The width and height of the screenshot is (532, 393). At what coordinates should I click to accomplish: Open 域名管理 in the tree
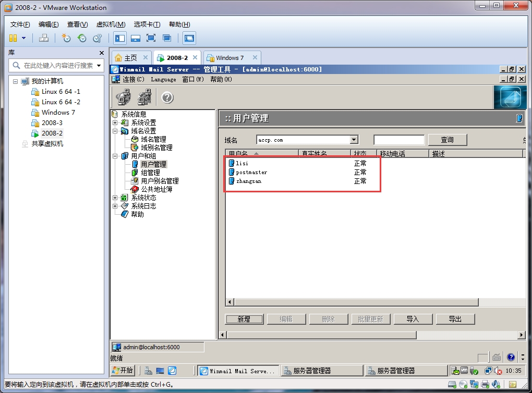coord(153,139)
